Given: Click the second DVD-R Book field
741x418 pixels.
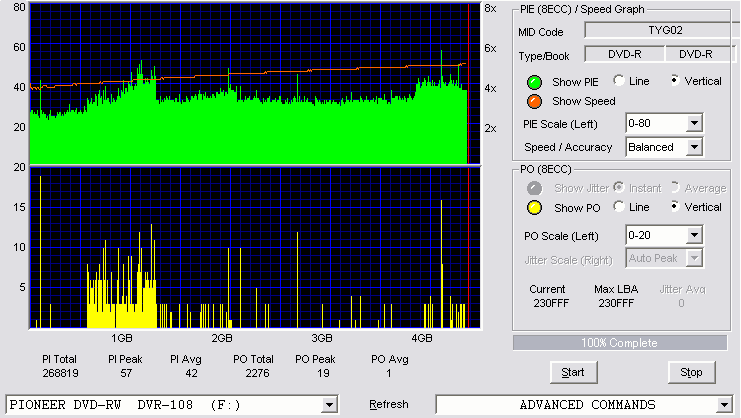Looking at the screenshot, I should pos(700,54).
